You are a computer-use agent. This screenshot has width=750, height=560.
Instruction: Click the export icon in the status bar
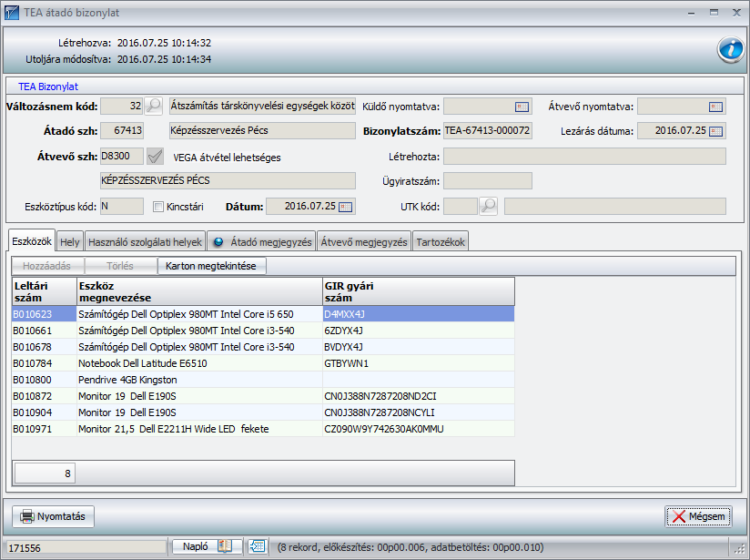[x=258, y=546]
